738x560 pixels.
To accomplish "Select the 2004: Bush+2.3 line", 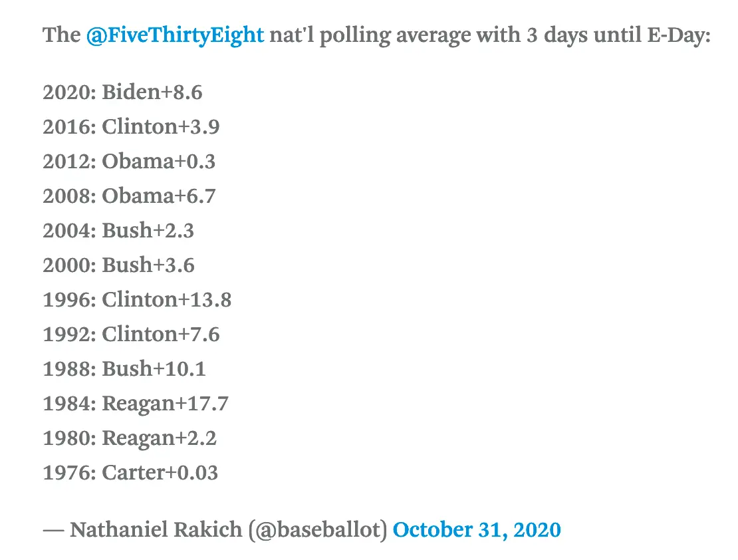I will click(x=118, y=231).
